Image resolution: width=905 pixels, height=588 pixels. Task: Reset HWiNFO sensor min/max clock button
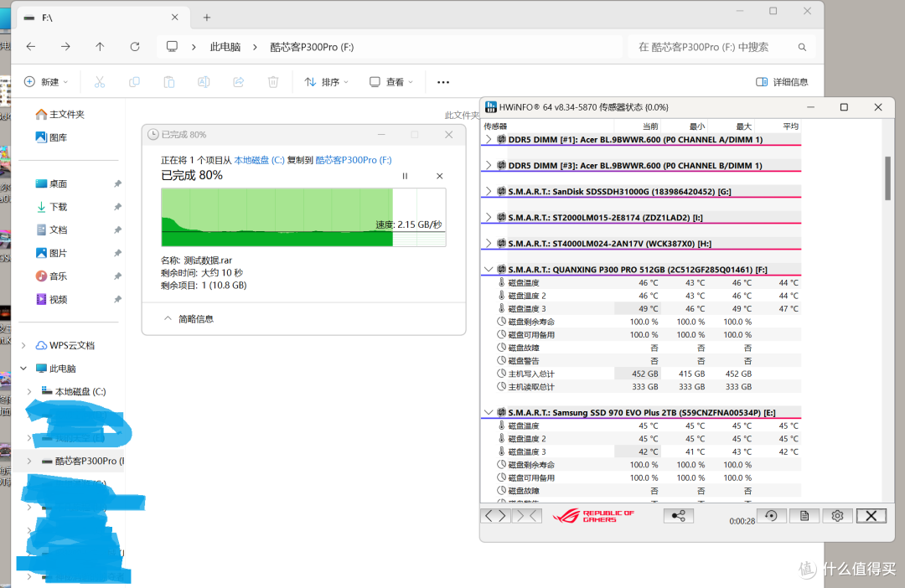point(771,516)
